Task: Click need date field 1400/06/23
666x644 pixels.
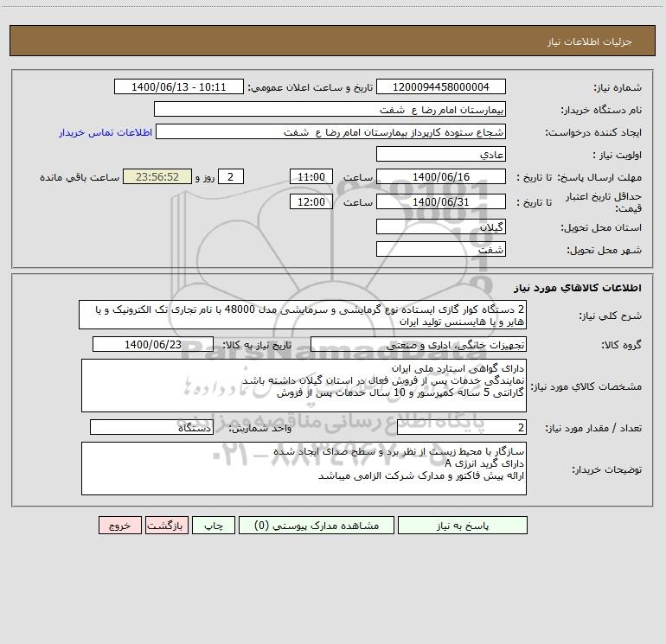Action: (x=153, y=344)
